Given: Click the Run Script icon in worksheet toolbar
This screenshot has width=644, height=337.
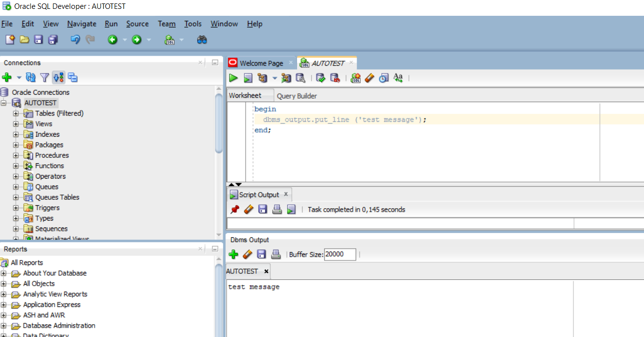Looking at the screenshot, I should pyautogui.click(x=248, y=78).
